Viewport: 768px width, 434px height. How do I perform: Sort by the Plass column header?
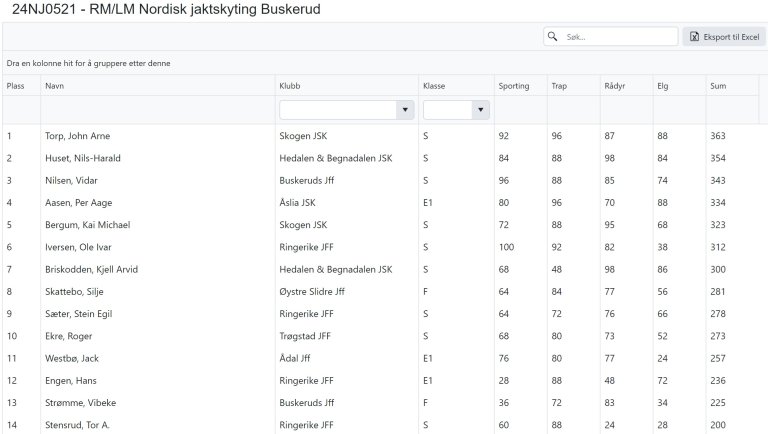[16, 86]
